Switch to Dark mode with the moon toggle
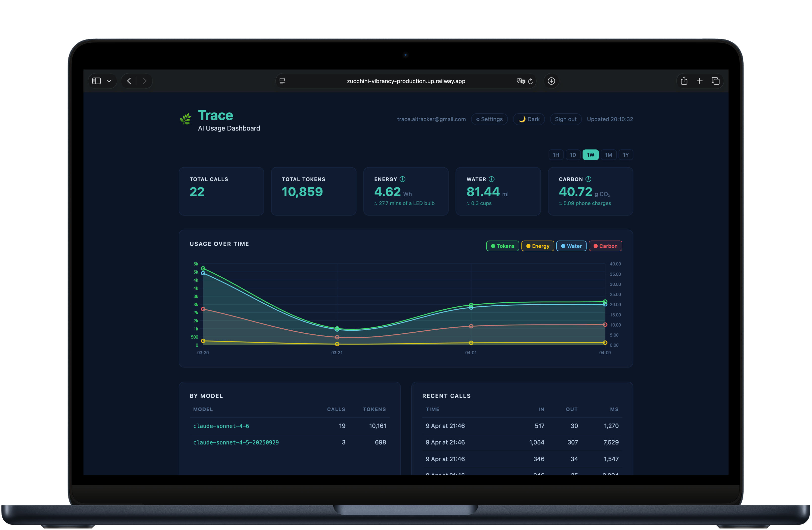812x530 pixels. coord(529,119)
